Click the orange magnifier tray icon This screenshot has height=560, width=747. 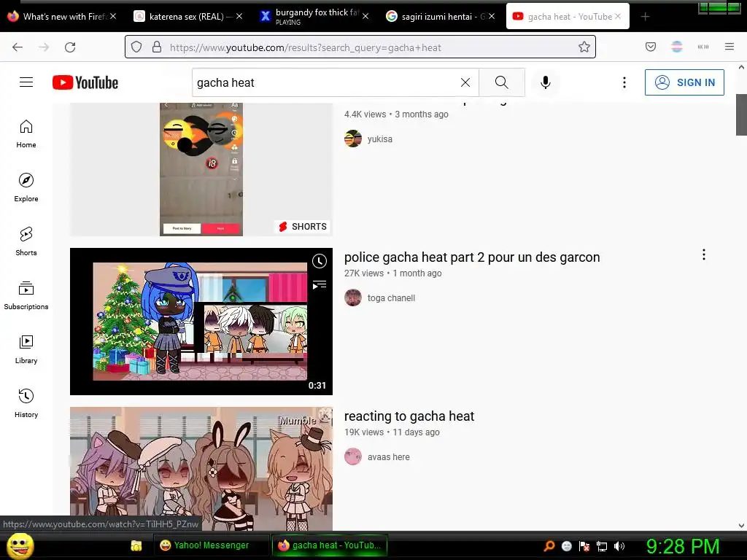[x=549, y=546]
